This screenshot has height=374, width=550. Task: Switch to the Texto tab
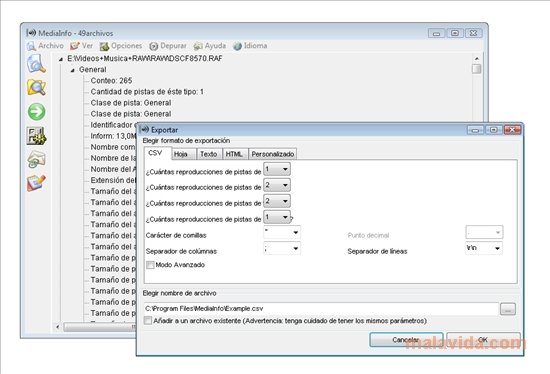(209, 154)
